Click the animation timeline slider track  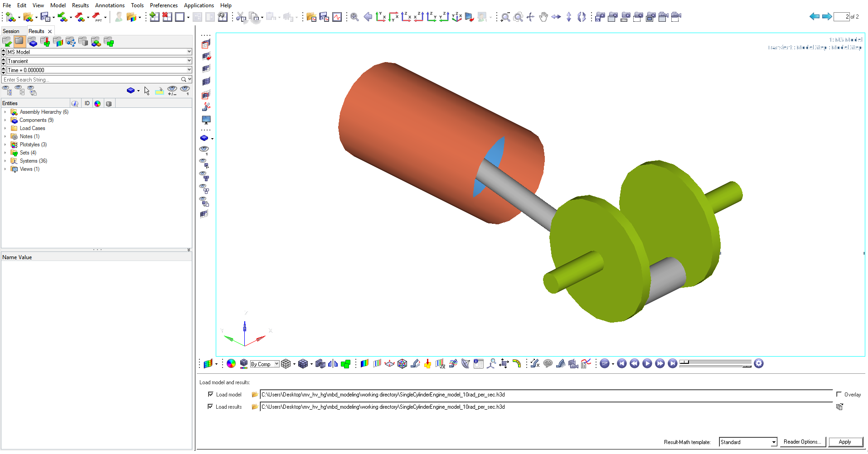point(716,363)
